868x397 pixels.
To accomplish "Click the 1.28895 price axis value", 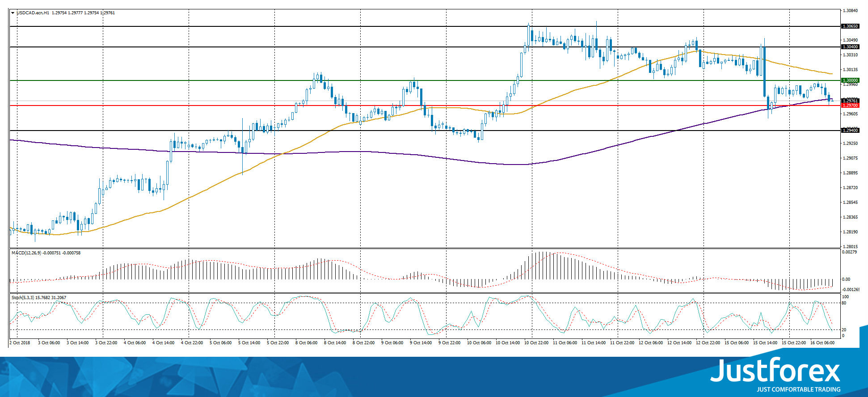I will pyautogui.click(x=850, y=173).
